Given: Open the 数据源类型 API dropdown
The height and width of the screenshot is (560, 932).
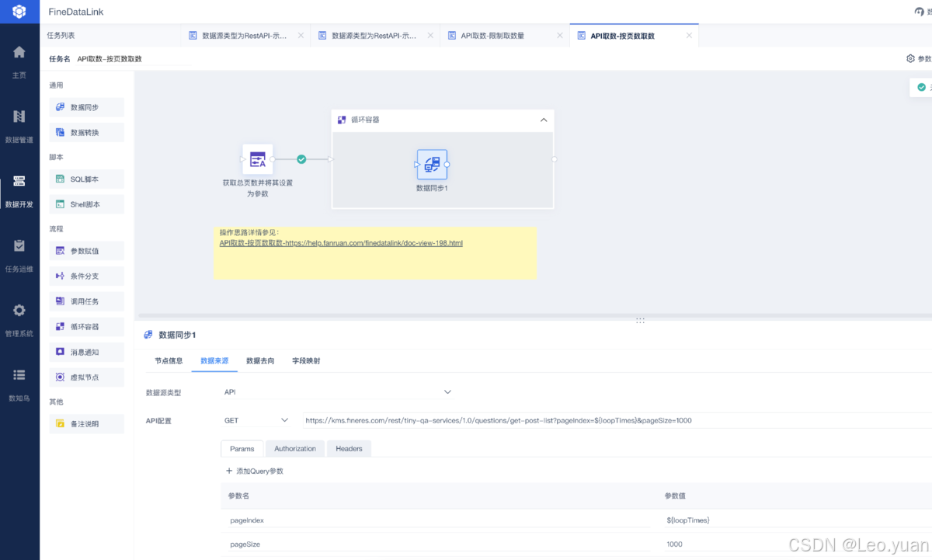Looking at the screenshot, I should point(337,392).
